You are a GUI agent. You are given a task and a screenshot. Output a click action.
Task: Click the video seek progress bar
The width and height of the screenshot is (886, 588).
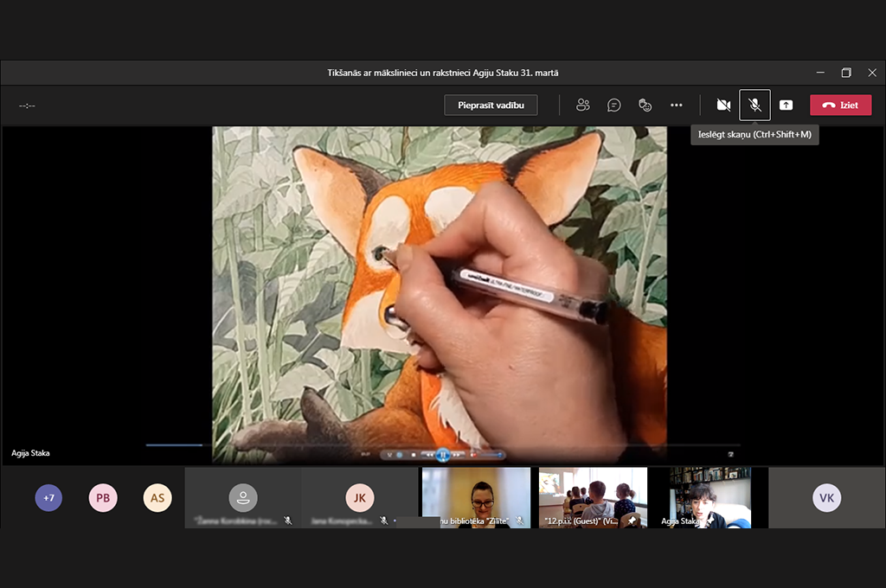443,445
